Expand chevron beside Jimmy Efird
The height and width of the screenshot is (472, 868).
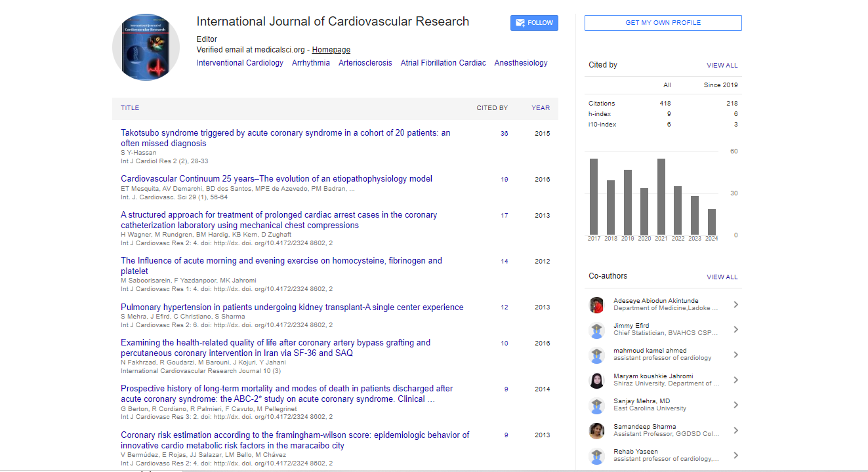[x=735, y=330]
